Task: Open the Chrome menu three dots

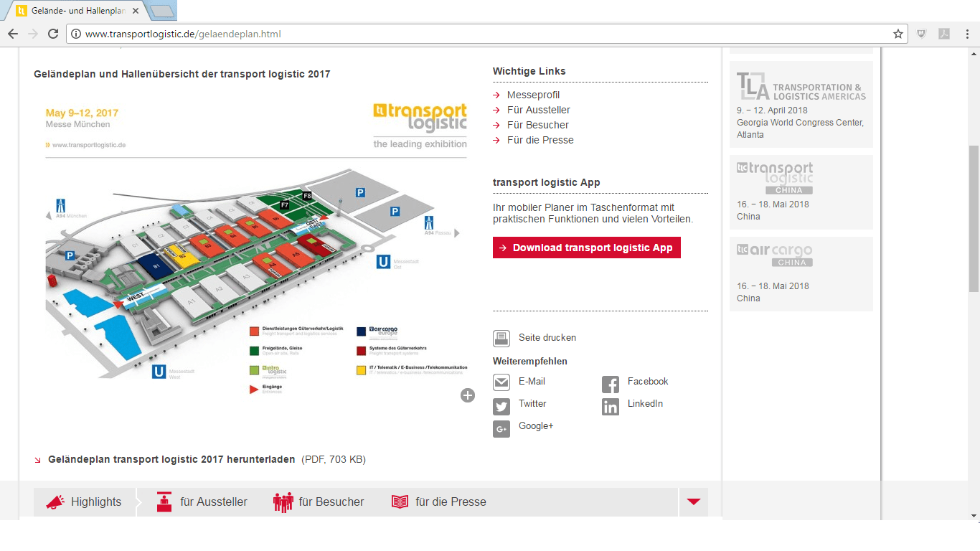Action: (x=966, y=34)
